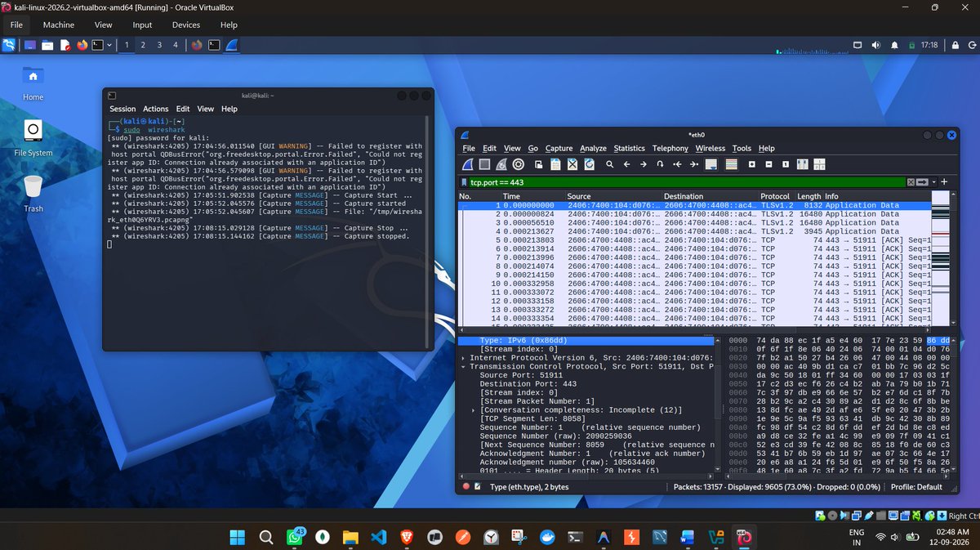Viewport: 980px width, 550px height.
Task: Toggle auto-scroll during live capture
Action: click(710, 163)
